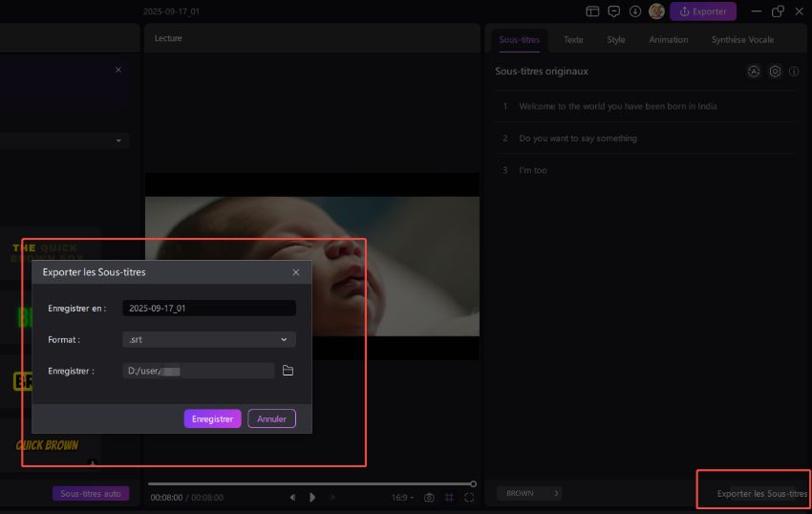Viewport: 812px width, 514px height.
Task: Switch to the Texte tab
Action: tap(573, 40)
